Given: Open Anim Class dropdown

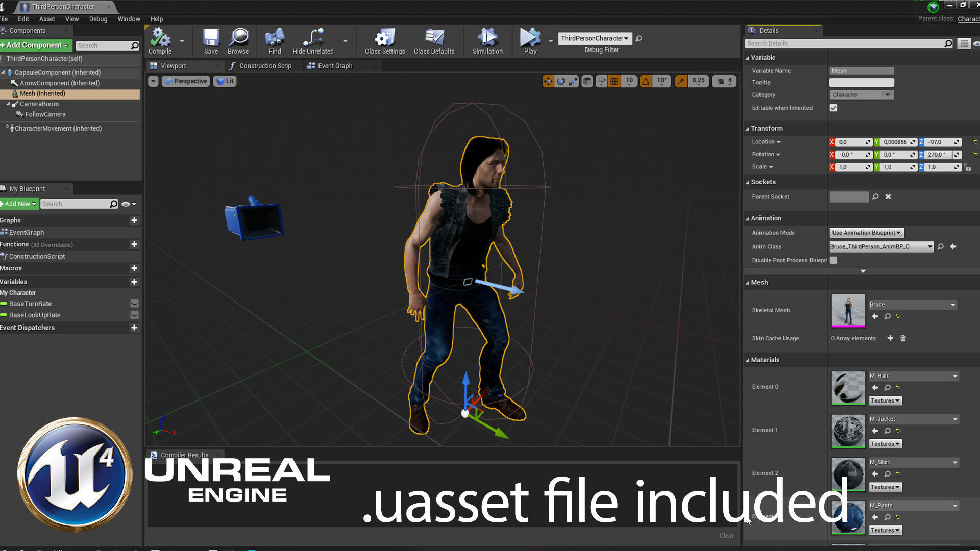Looking at the screenshot, I should click(x=881, y=247).
